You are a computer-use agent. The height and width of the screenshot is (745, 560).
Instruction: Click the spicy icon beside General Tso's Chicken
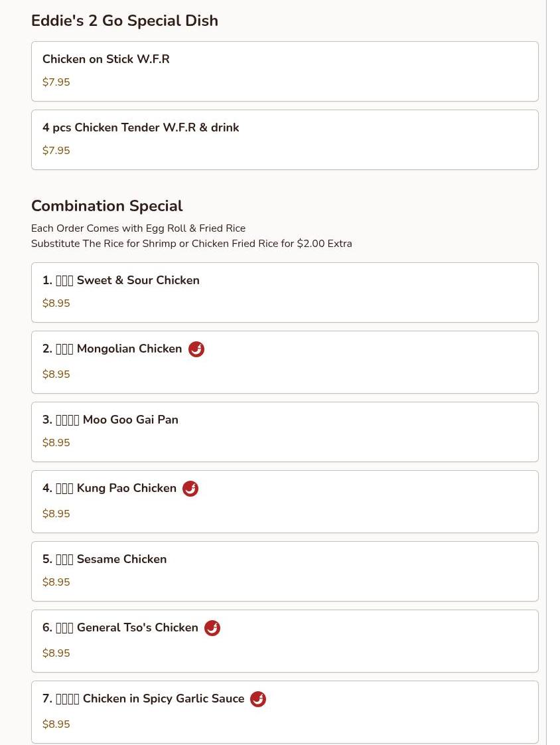click(212, 628)
